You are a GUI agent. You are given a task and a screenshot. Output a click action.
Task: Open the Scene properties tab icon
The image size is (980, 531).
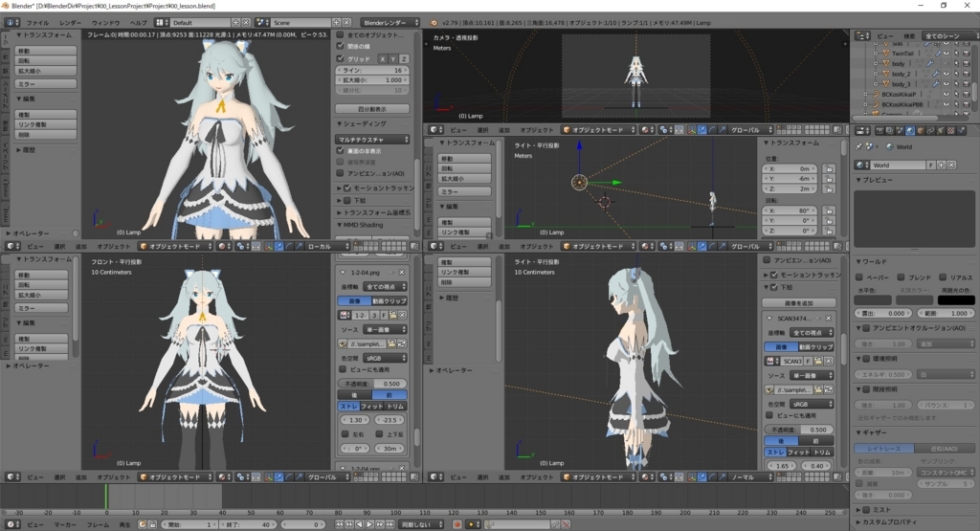tap(900, 130)
